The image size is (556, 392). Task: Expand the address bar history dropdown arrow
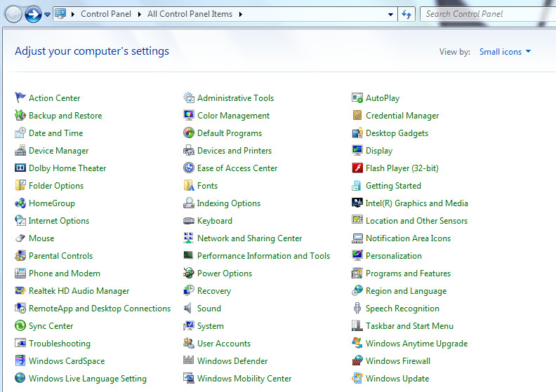pyautogui.click(x=390, y=15)
